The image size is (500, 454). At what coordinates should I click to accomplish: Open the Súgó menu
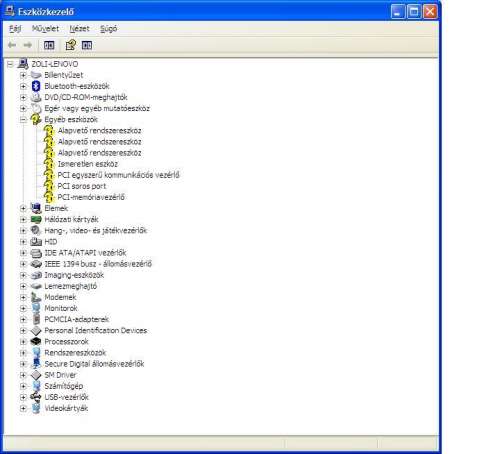[109, 29]
